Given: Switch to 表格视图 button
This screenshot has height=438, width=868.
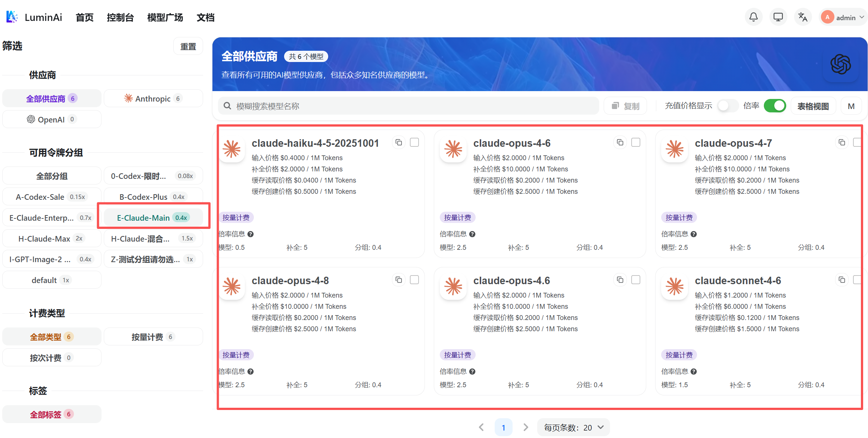Looking at the screenshot, I should (813, 106).
